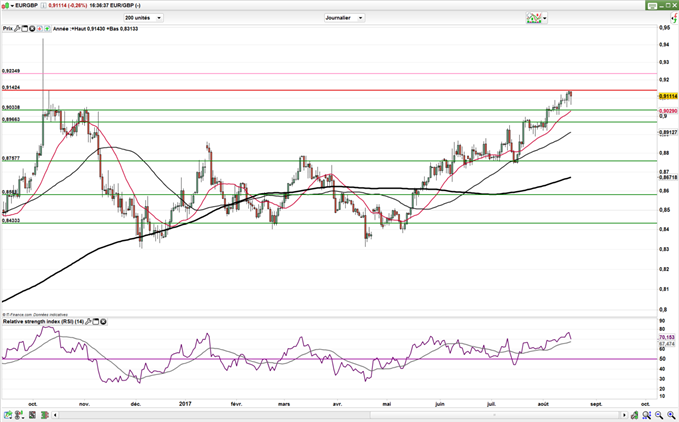Viewport: 679px width, 422px height.
Task: Click the green window-mode button in title bar
Action: [651, 6]
